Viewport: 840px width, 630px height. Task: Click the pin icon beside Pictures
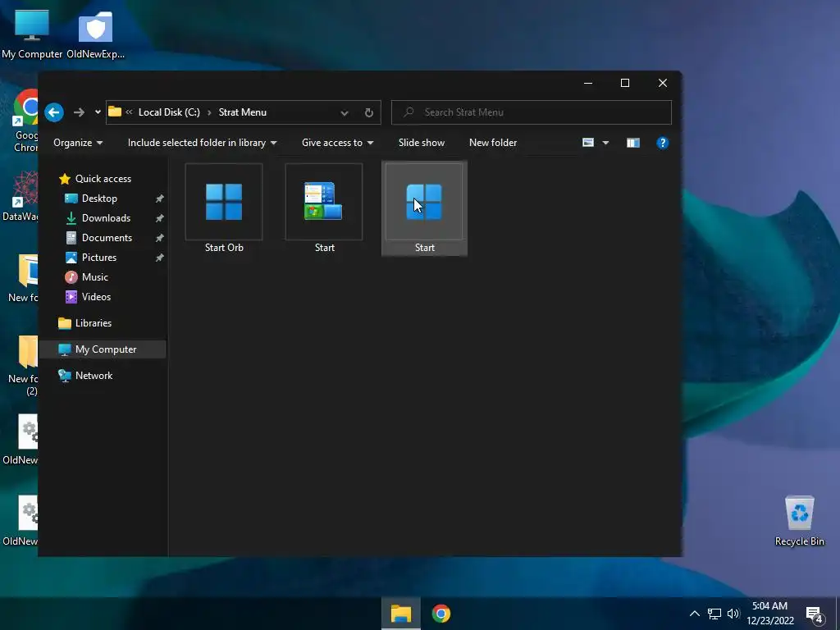pyautogui.click(x=160, y=258)
